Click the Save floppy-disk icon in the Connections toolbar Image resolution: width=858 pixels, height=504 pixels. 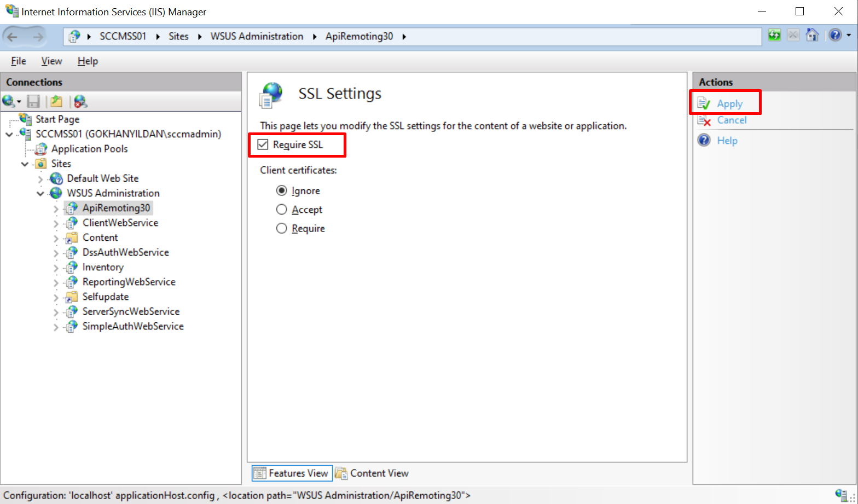pos(34,101)
